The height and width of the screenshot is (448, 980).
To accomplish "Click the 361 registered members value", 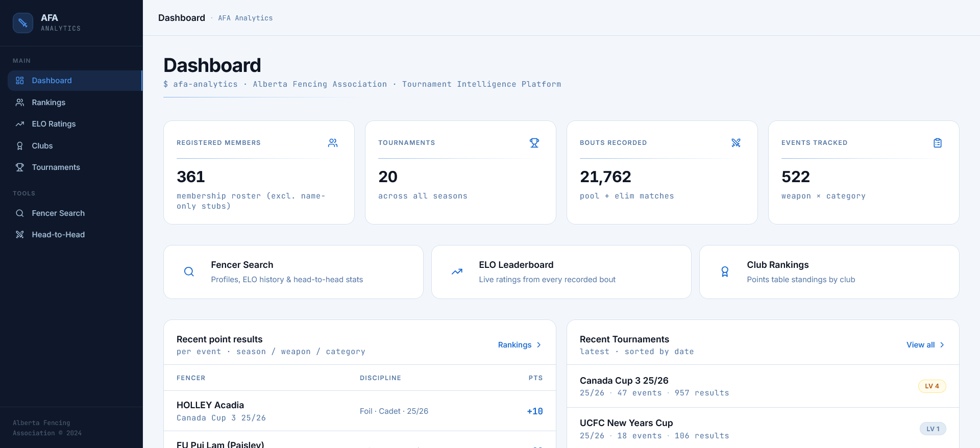I will pos(191,177).
